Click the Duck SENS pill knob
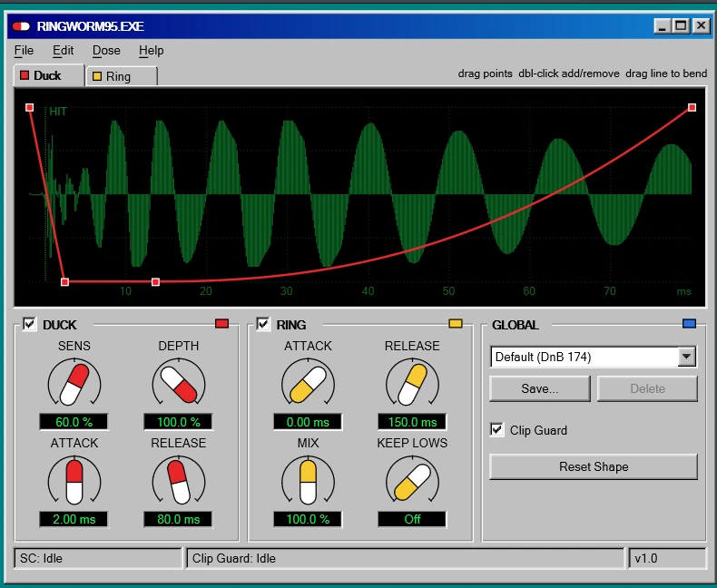The width and height of the screenshot is (717, 588). (74, 384)
